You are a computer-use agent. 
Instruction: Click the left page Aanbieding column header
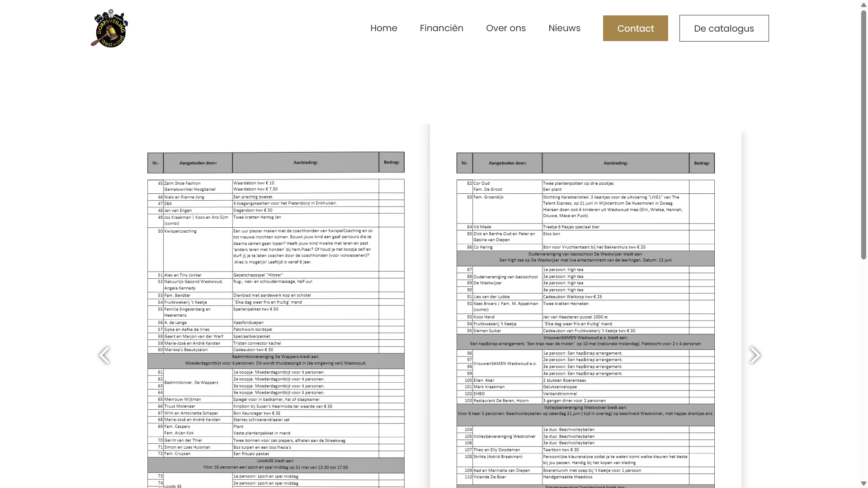(305, 163)
